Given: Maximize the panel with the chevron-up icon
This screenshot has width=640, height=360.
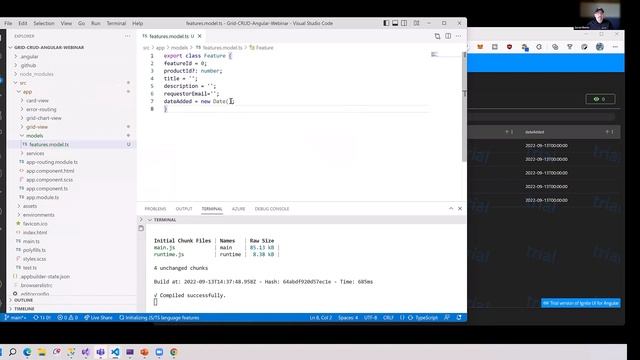Looking at the screenshot, I should coord(451,209).
